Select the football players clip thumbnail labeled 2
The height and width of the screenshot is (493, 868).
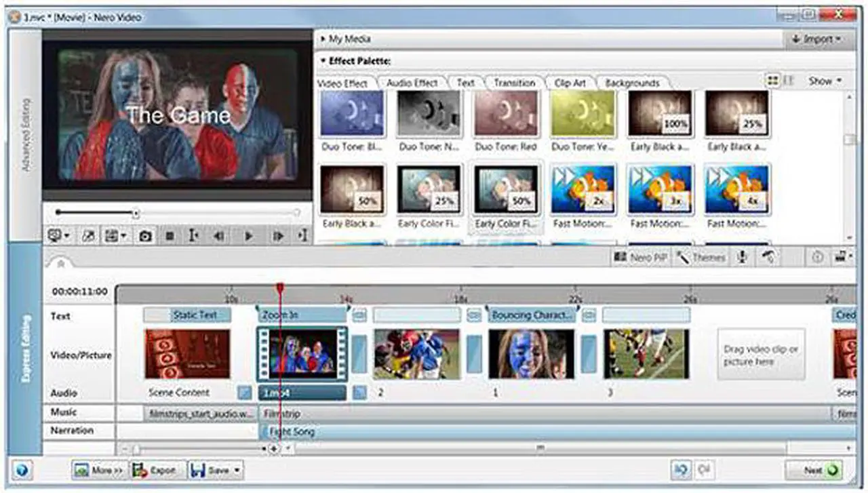coord(417,354)
